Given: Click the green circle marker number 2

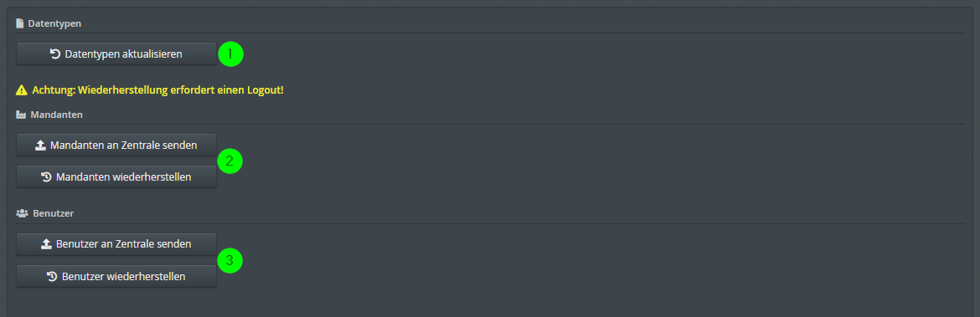Looking at the screenshot, I should pos(230,161).
